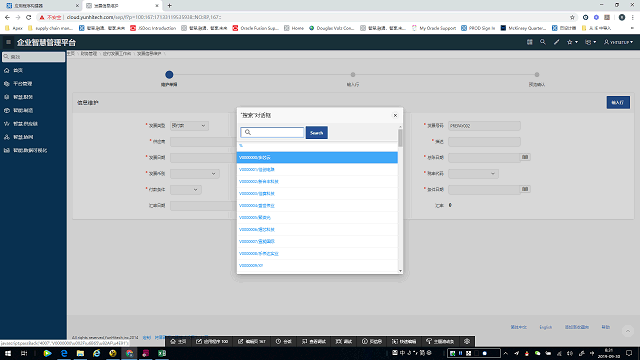The width and height of the screenshot is (640, 360).
Task: Open the upper date picker calendar icon
Action: pos(525,157)
